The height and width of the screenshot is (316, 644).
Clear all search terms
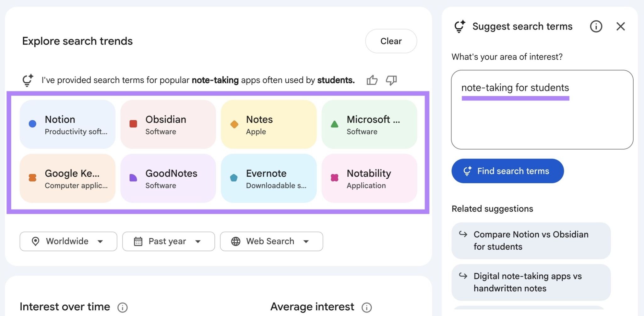(391, 41)
